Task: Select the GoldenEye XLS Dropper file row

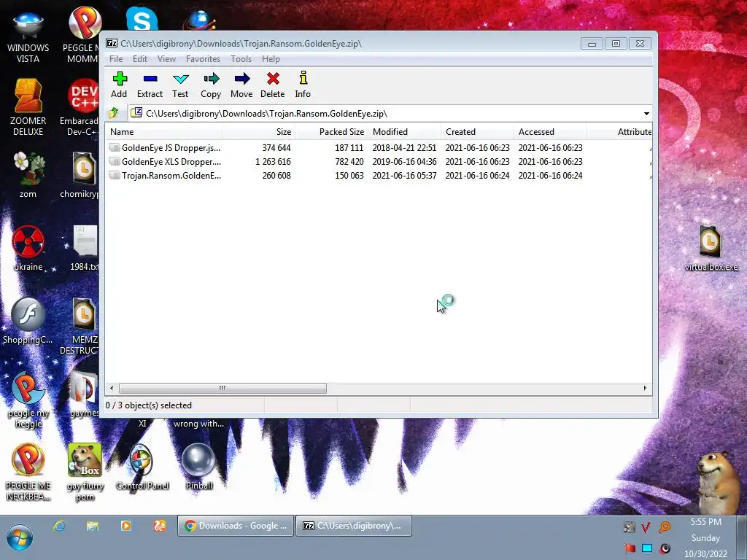Action: pos(379,161)
